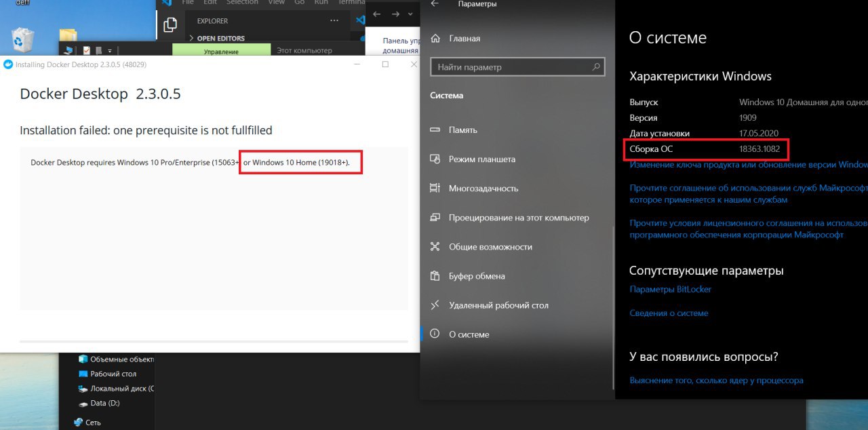Image resolution: width=868 pixels, height=430 pixels.
Task: Select Сеть in Explorer navigation tree
Action: click(87, 423)
